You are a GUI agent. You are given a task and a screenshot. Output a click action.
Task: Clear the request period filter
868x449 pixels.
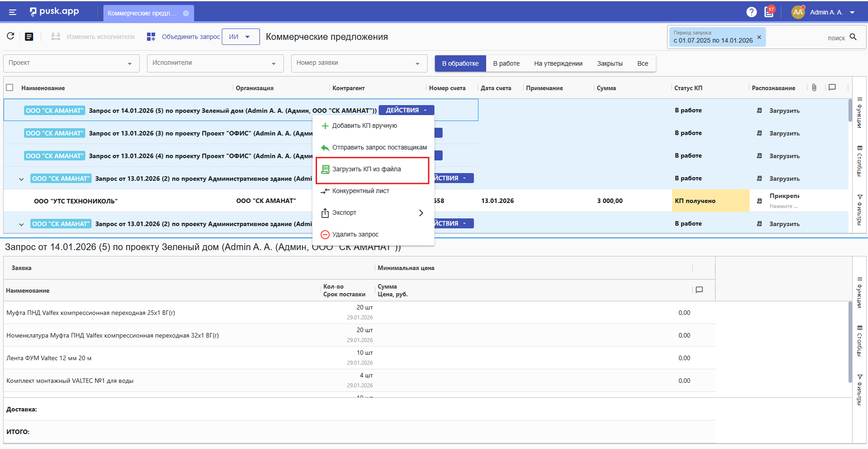[759, 37]
